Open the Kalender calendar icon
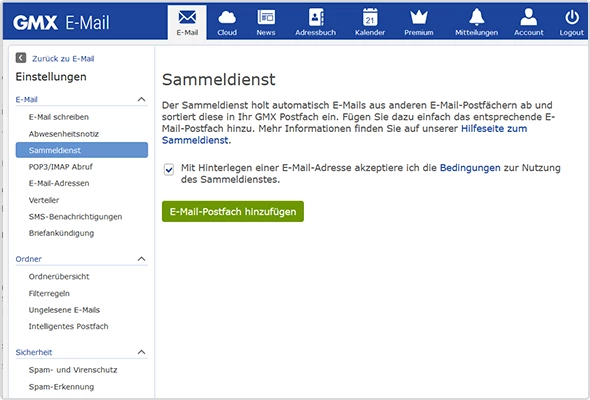 370,17
